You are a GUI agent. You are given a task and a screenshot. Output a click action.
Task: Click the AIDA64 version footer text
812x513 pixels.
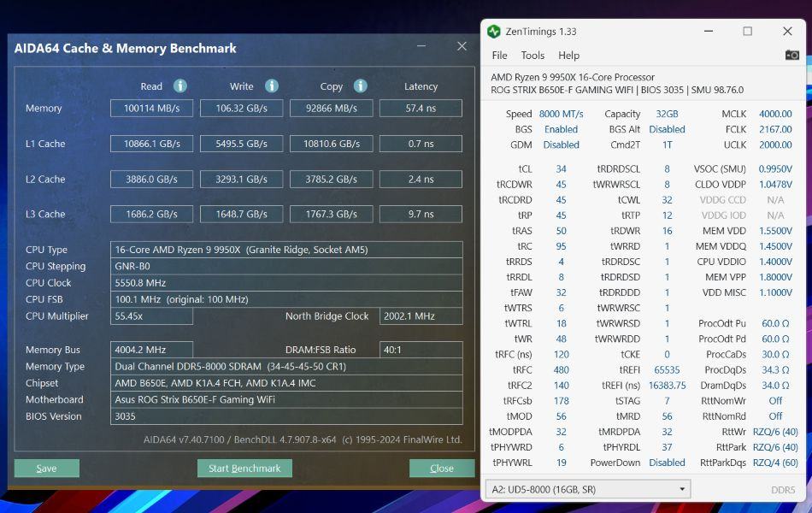coord(303,439)
